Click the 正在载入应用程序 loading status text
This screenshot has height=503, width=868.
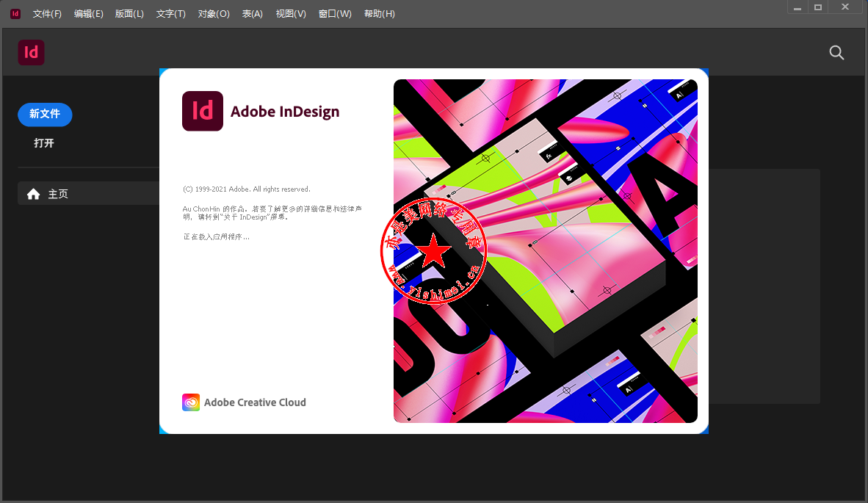pos(217,237)
